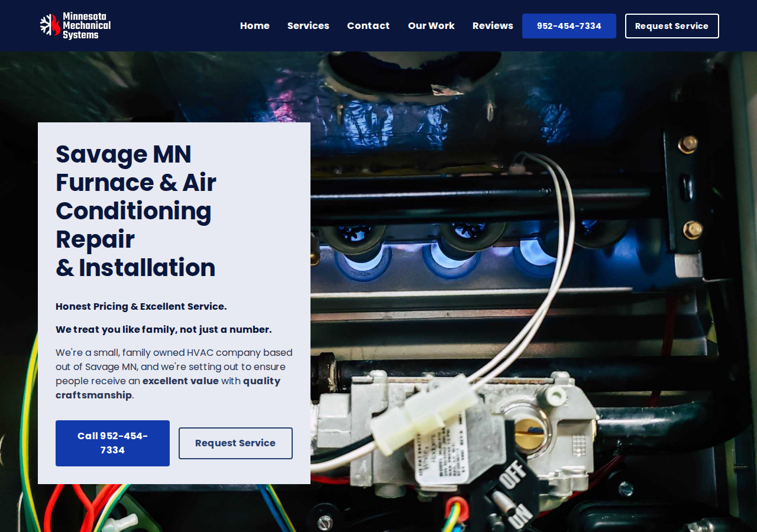Open the Home nav link
Image resolution: width=757 pixels, height=532 pixels.
point(255,26)
